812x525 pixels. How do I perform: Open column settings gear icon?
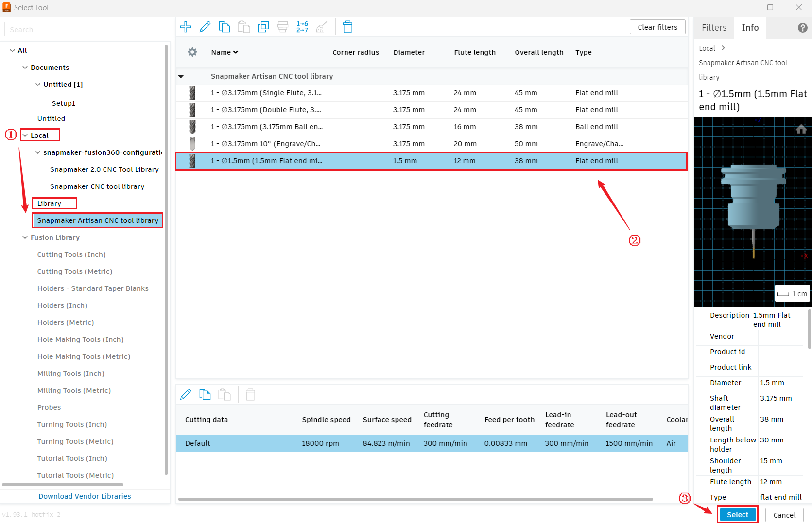(192, 52)
